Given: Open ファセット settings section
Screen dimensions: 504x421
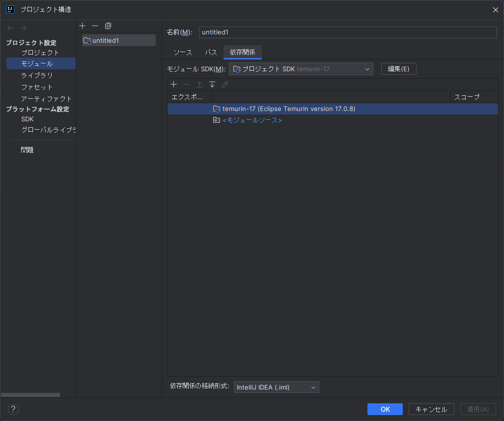Looking at the screenshot, I should (x=37, y=87).
